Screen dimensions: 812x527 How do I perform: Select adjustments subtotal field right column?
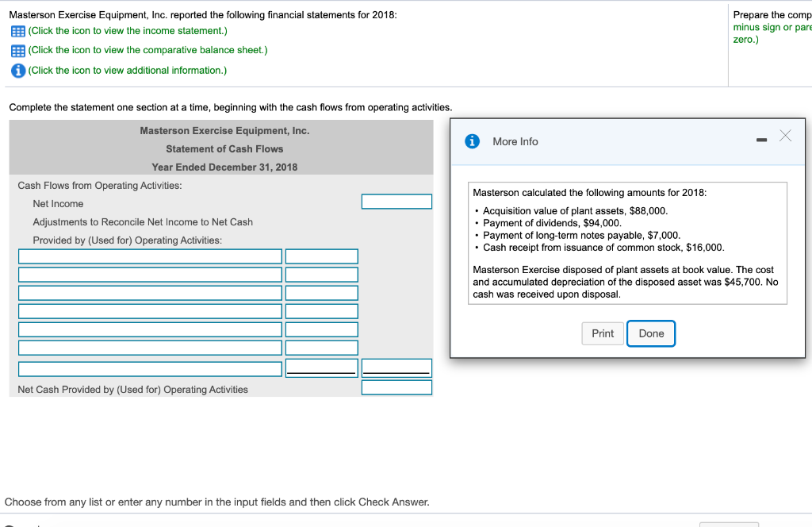pos(396,368)
